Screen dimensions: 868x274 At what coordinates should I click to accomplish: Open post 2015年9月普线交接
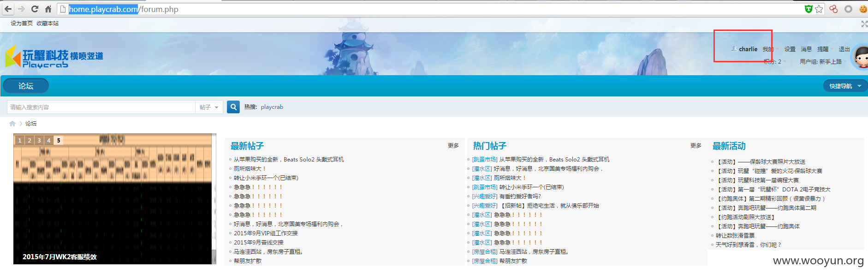(x=258, y=243)
